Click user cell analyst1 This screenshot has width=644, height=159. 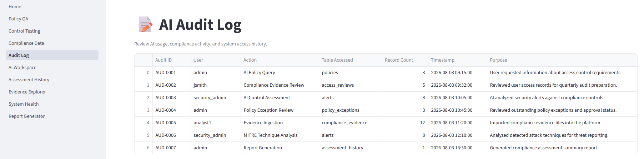(216, 123)
